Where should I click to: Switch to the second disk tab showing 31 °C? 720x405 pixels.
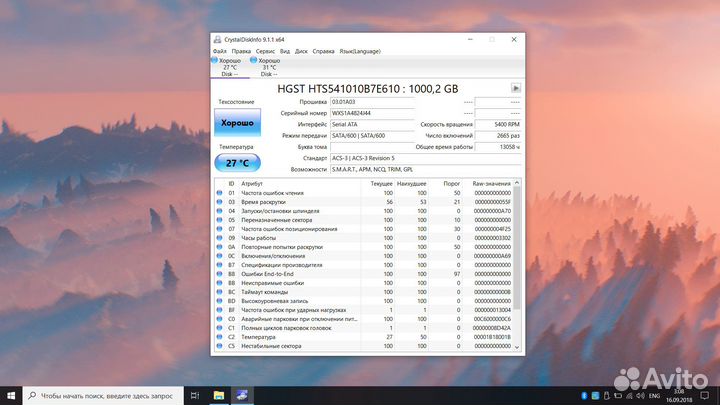point(269,67)
